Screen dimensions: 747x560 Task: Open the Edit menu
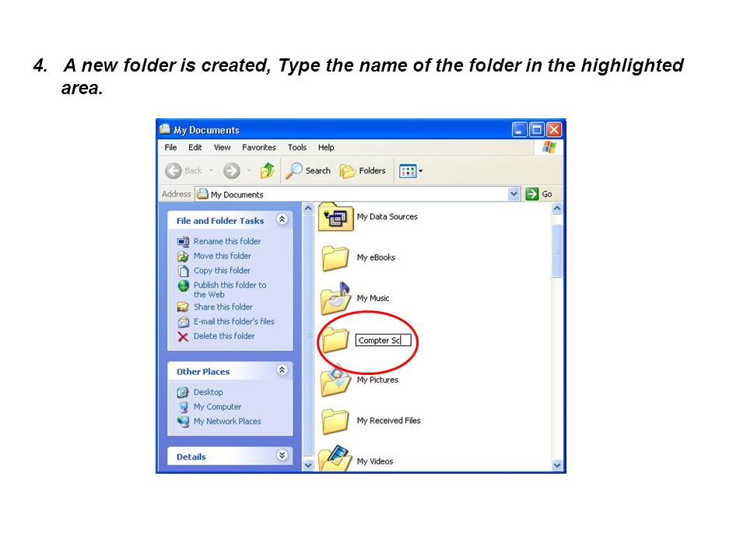pos(195,148)
